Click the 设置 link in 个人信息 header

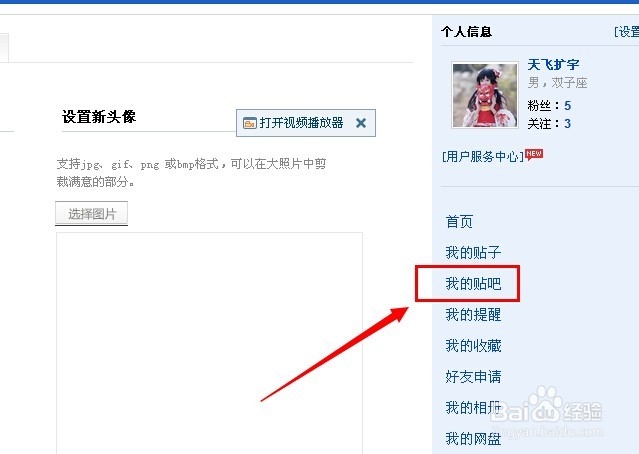pos(627,32)
